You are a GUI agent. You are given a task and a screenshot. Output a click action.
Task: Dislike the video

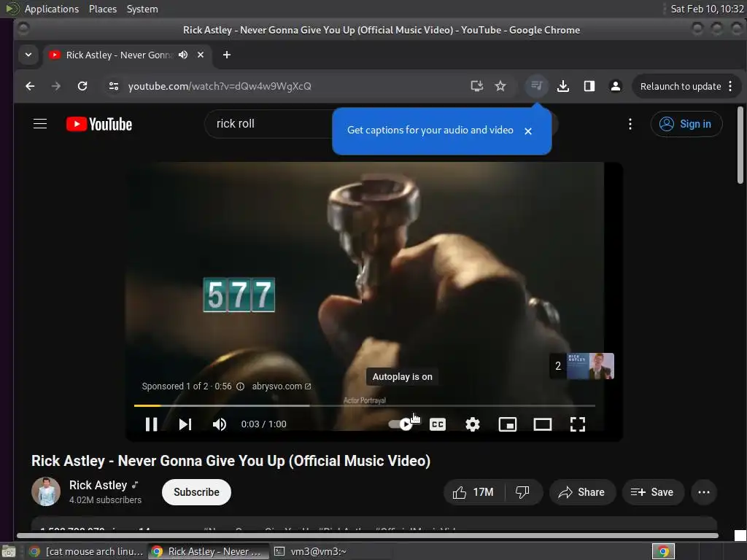point(522,492)
